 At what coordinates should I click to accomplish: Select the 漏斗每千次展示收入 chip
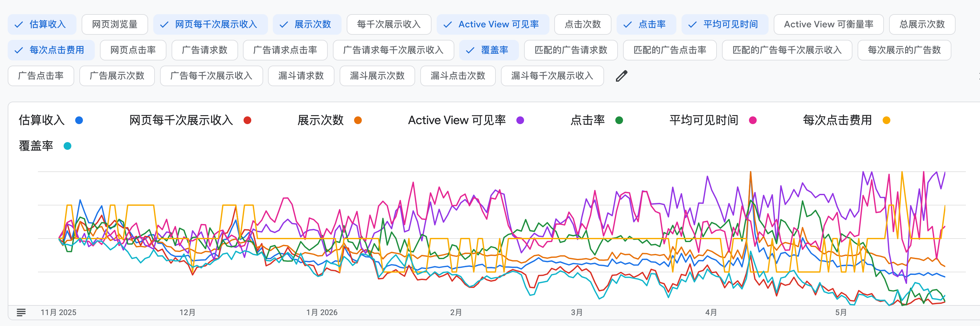pos(552,76)
